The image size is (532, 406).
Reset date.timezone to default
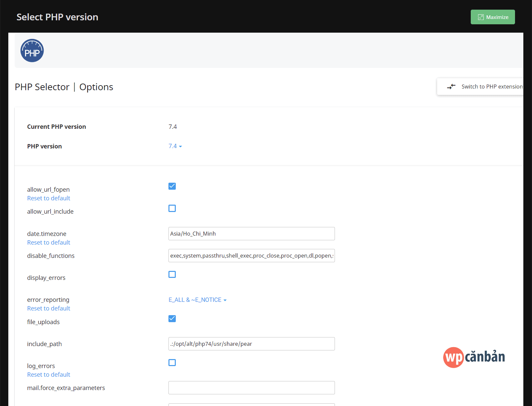pos(49,243)
